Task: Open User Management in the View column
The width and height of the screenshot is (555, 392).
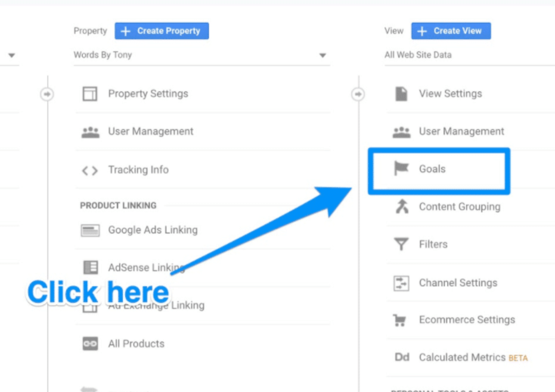Action: [461, 131]
